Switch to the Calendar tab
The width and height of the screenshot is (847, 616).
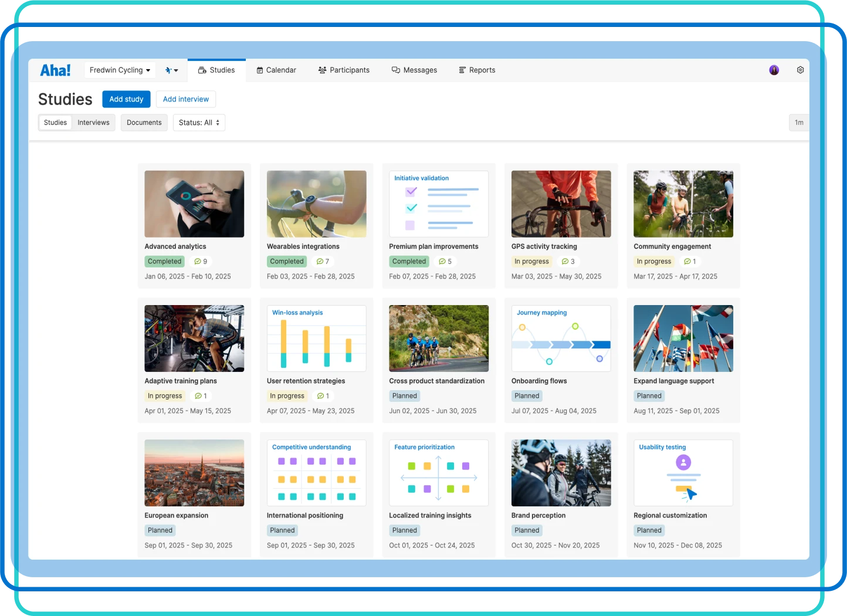click(276, 70)
